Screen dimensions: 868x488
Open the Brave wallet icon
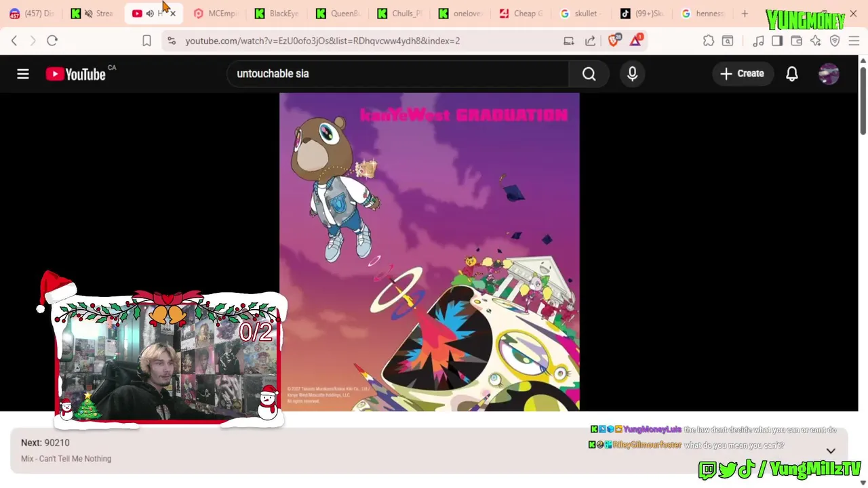[796, 41]
